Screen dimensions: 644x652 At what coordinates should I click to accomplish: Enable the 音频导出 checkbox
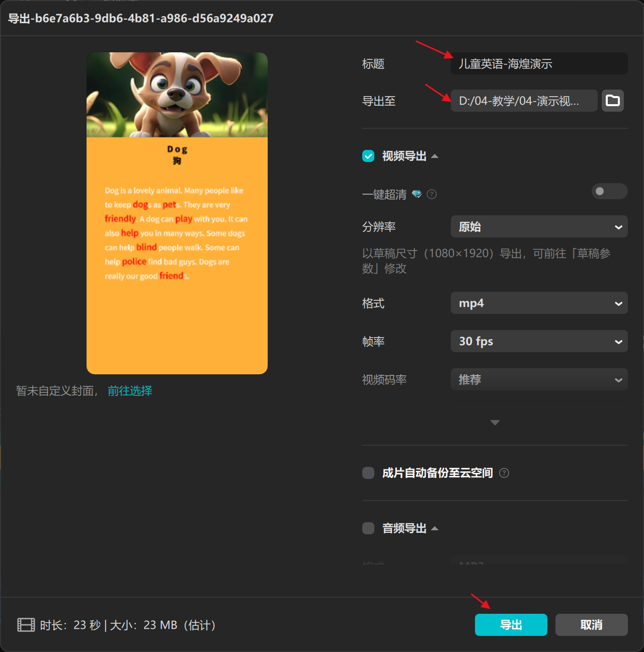click(368, 528)
